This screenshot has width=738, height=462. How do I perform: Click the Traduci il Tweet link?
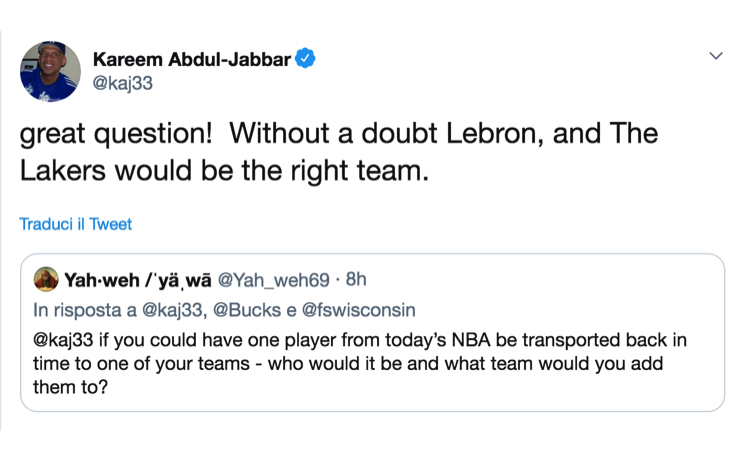pos(75,224)
